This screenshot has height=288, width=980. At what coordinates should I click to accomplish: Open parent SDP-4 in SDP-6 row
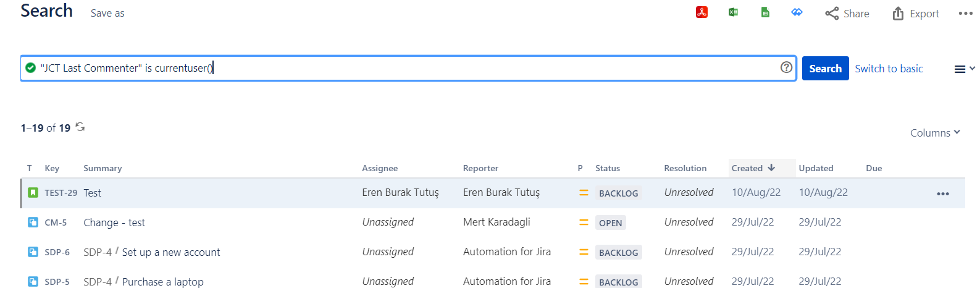[98, 252]
